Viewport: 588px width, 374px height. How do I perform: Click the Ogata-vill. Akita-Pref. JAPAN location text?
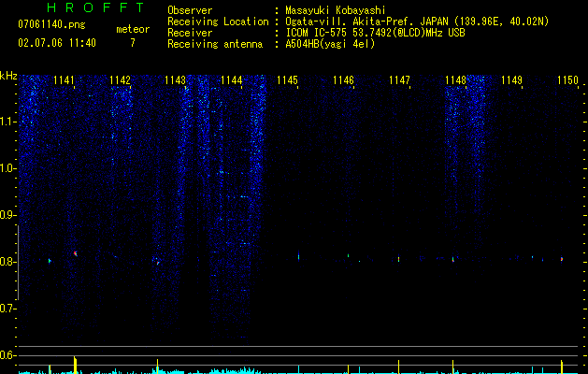(x=417, y=22)
